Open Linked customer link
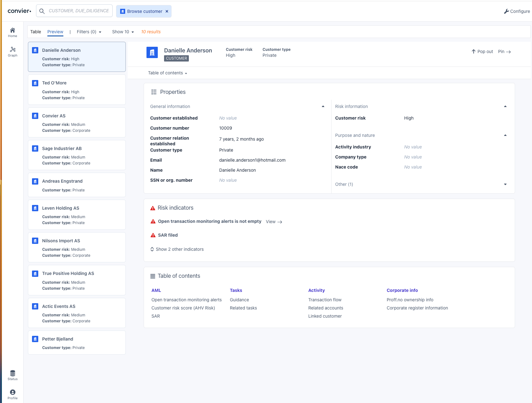The image size is (532, 403). pos(325,316)
